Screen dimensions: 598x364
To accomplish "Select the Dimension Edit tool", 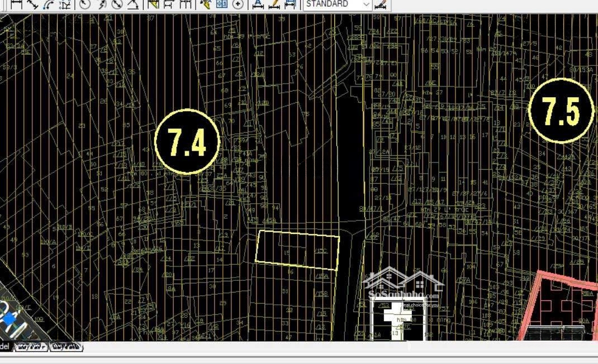I will coord(258,4).
